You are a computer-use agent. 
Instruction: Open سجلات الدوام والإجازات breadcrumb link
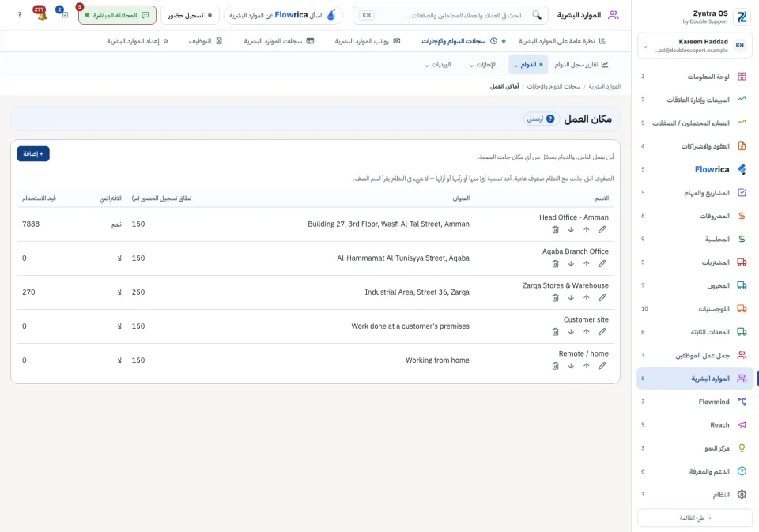coord(553,86)
